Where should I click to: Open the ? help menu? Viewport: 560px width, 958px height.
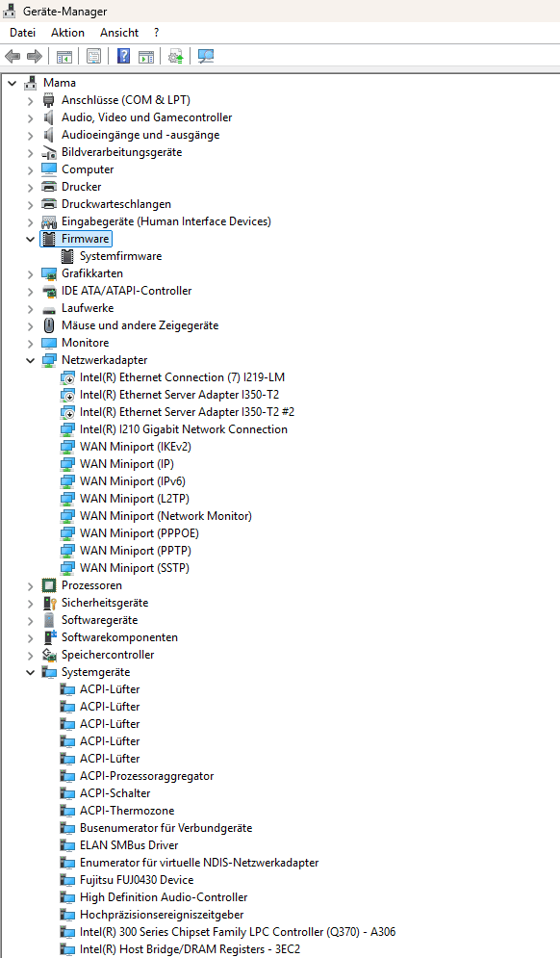click(156, 33)
